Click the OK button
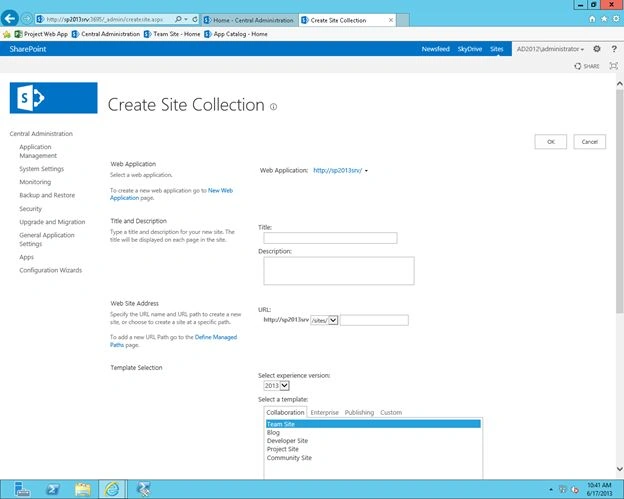The height and width of the screenshot is (499, 624). click(x=550, y=142)
